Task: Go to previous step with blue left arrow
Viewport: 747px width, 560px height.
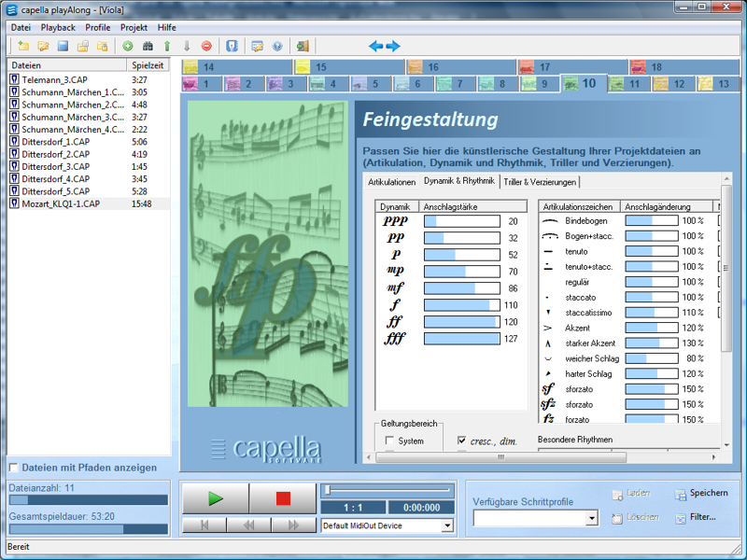Action: [x=376, y=46]
